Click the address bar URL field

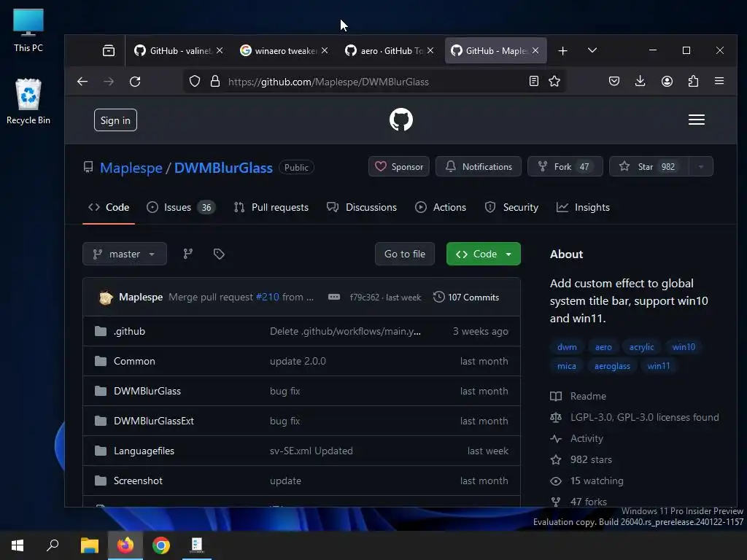373,82
